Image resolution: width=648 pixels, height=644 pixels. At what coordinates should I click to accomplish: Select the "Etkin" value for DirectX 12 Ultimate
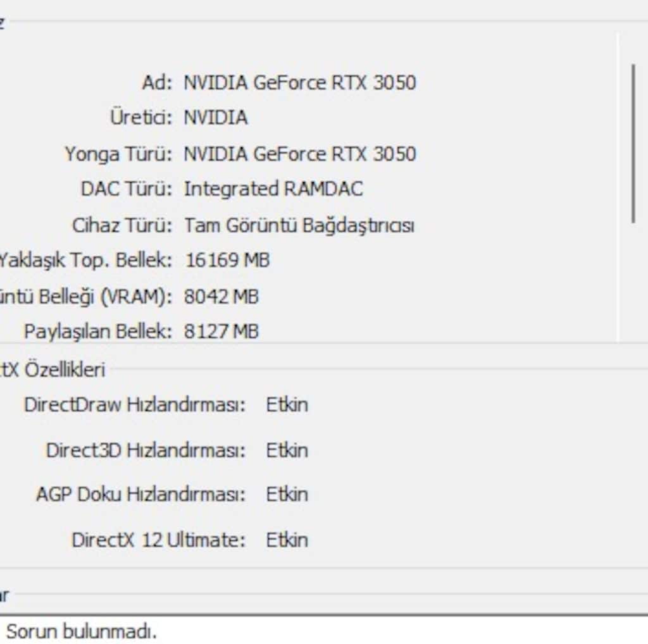point(287,540)
